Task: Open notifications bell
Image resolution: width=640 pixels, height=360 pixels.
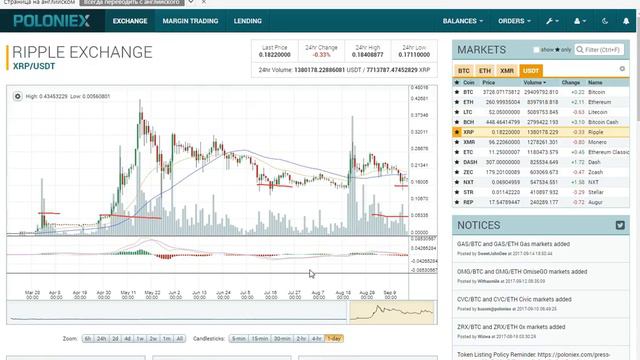Action: 626,21
